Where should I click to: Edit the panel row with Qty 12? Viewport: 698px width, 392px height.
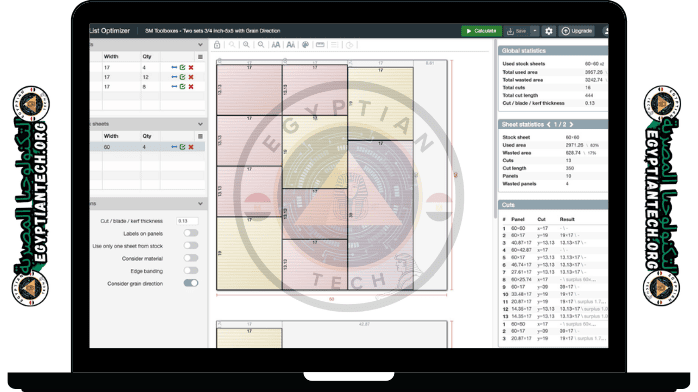click(x=183, y=77)
